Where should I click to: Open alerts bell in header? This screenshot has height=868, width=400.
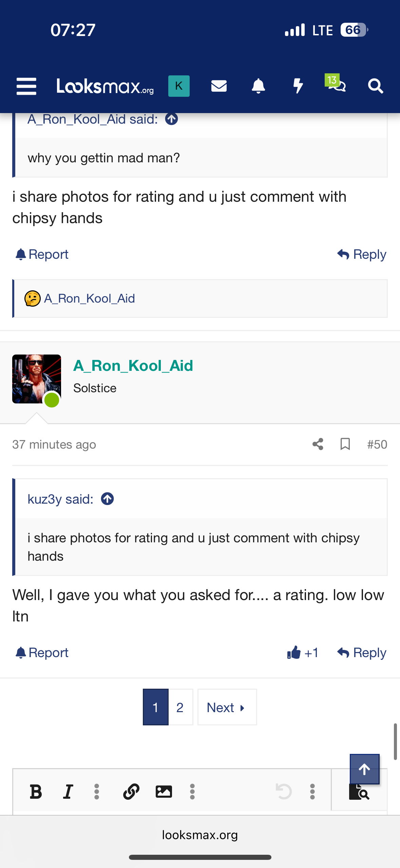click(258, 86)
